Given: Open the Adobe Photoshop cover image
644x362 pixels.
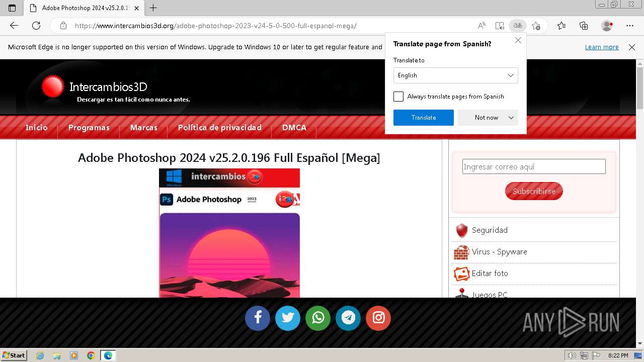Looking at the screenshot, I should [x=229, y=233].
